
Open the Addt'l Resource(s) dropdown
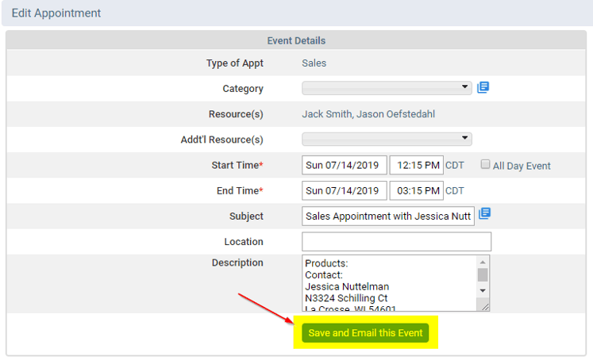click(387, 139)
